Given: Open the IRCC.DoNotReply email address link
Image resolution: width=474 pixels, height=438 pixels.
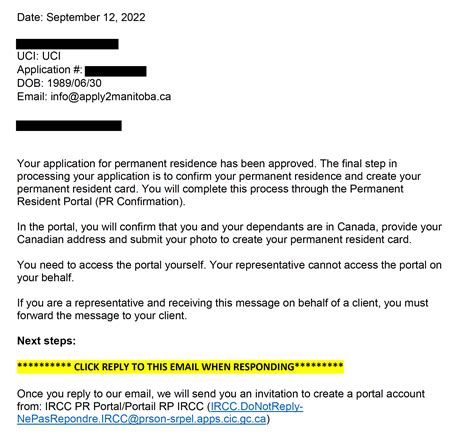Looking at the screenshot, I should pos(160,413).
